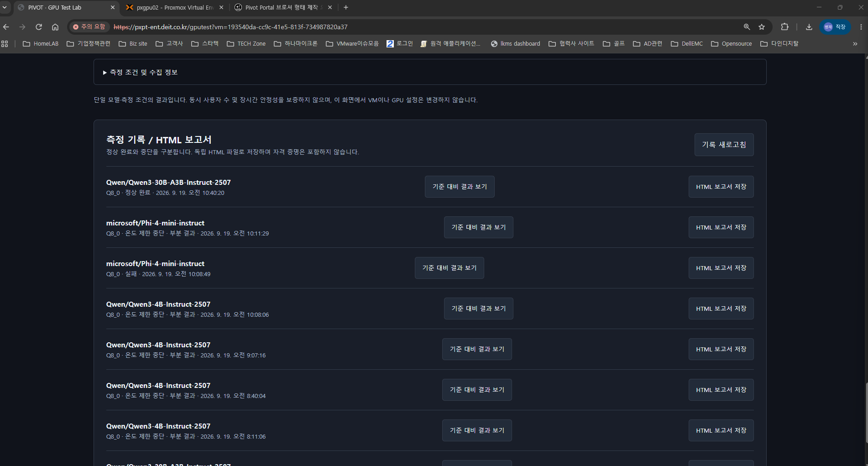Click the 측정 기록 / HTML 보고서 heading

point(159,140)
